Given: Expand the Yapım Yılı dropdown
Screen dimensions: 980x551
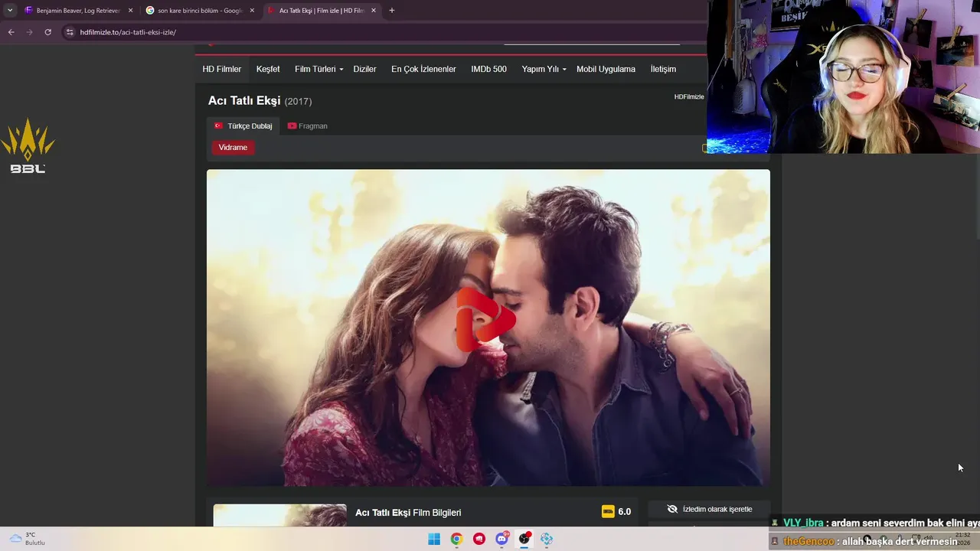Looking at the screenshot, I should [x=544, y=69].
